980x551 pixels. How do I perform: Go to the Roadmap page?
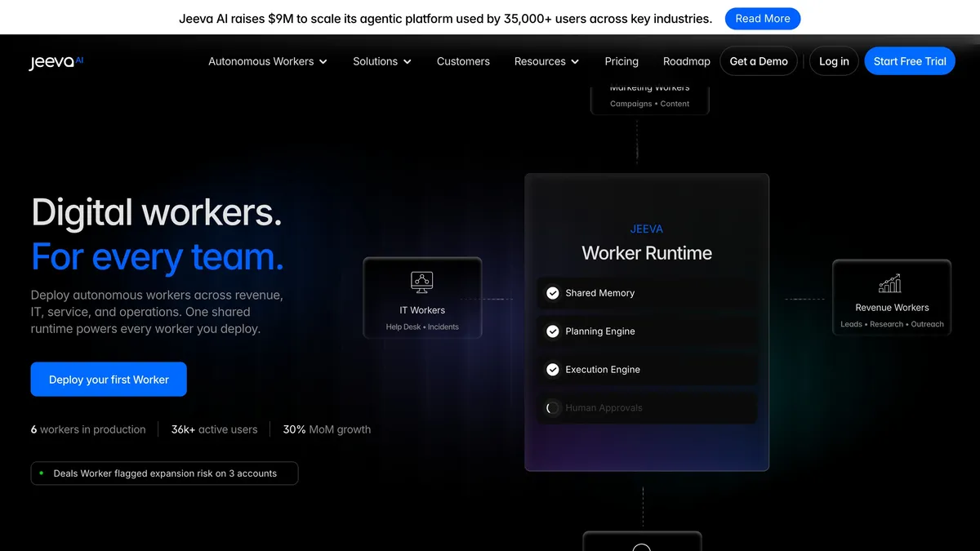687,61
